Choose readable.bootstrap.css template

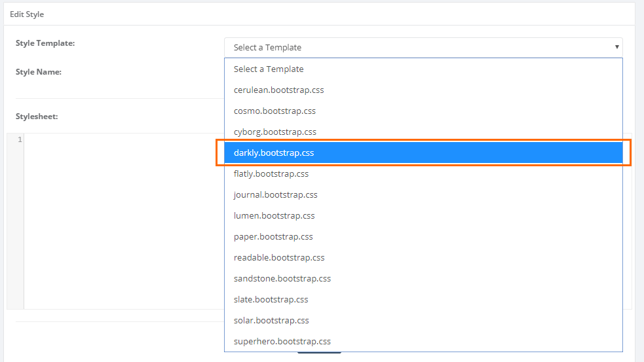pyautogui.click(x=279, y=257)
